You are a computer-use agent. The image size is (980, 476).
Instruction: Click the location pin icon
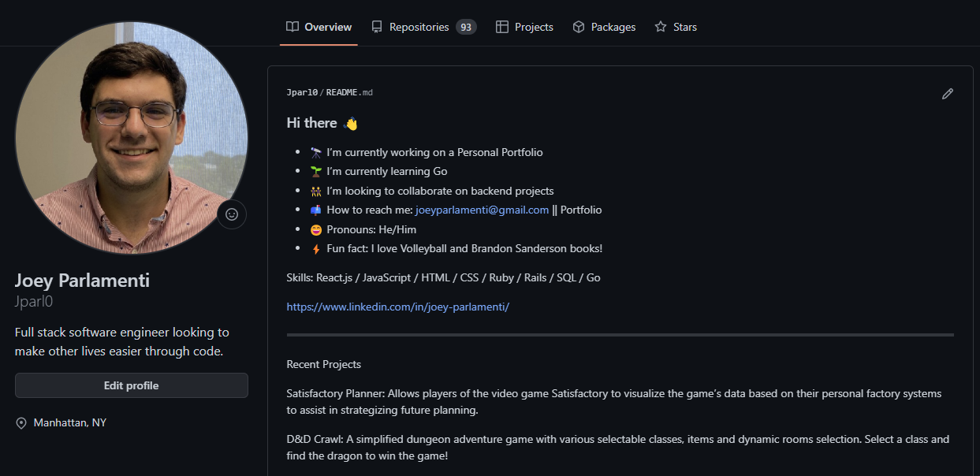pyautogui.click(x=21, y=423)
